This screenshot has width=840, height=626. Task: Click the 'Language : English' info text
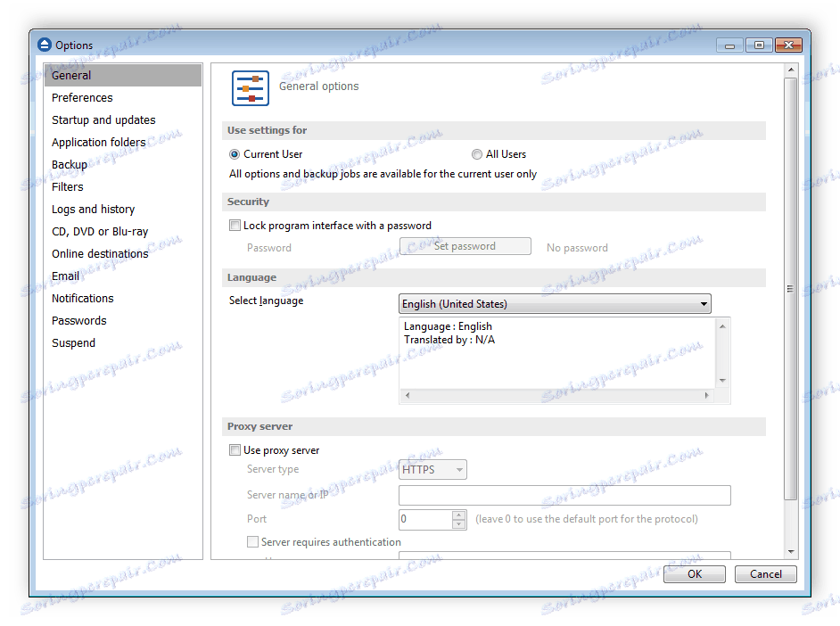448,326
